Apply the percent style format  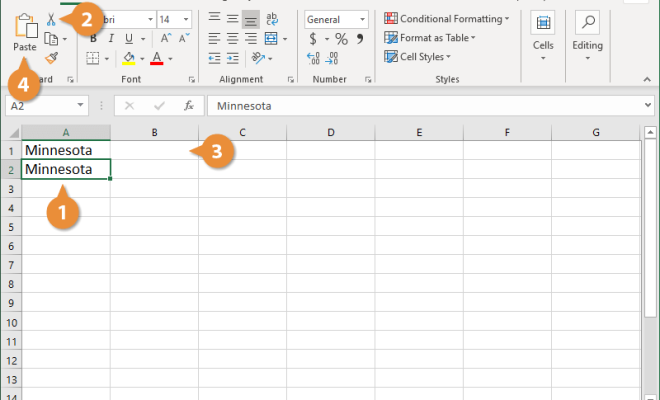tap(341, 39)
